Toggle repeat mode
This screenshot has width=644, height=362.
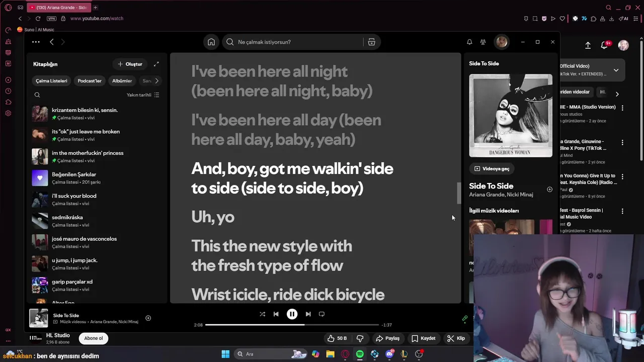(321, 314)
